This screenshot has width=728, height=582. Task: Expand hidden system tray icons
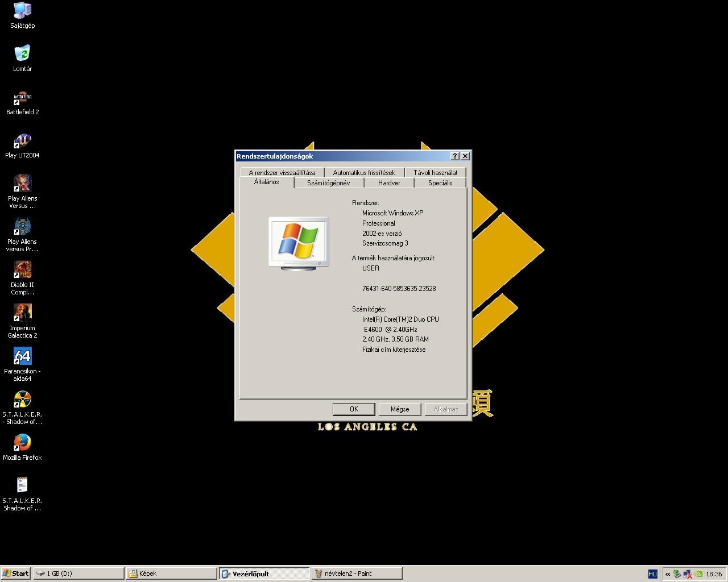pyautogui.click(x=668, y=574)
